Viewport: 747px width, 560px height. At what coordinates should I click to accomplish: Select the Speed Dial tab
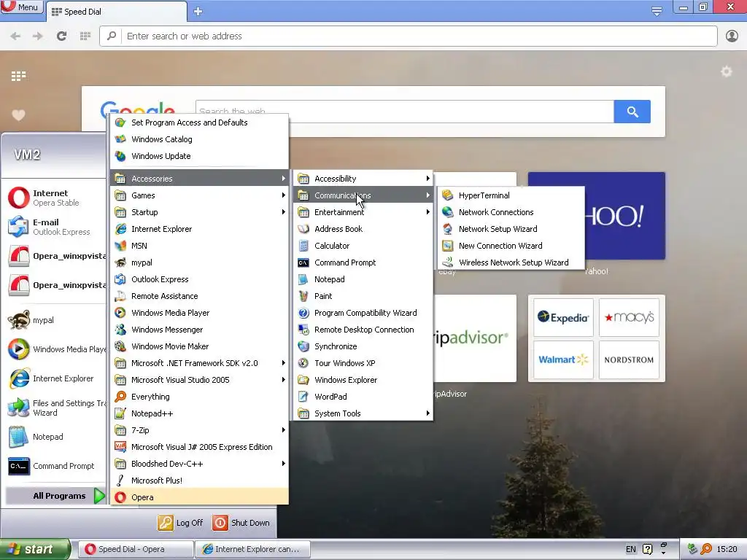(116, 12)
